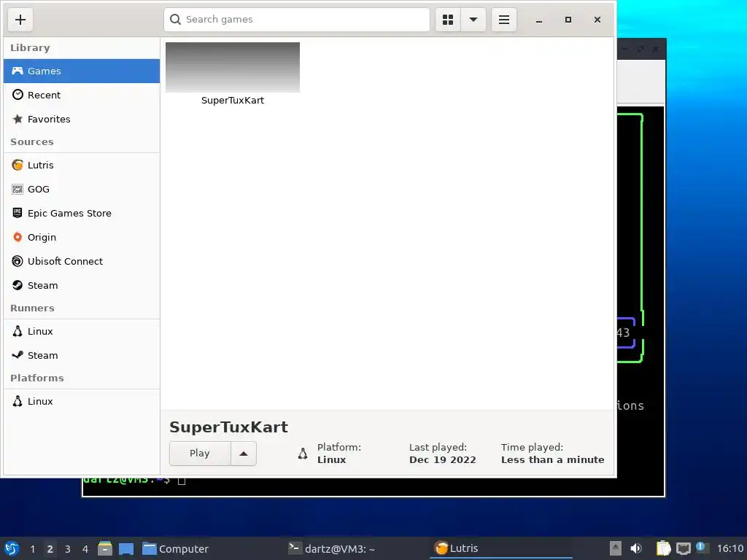Click show desktop taskbar icon

pos(126,549)
